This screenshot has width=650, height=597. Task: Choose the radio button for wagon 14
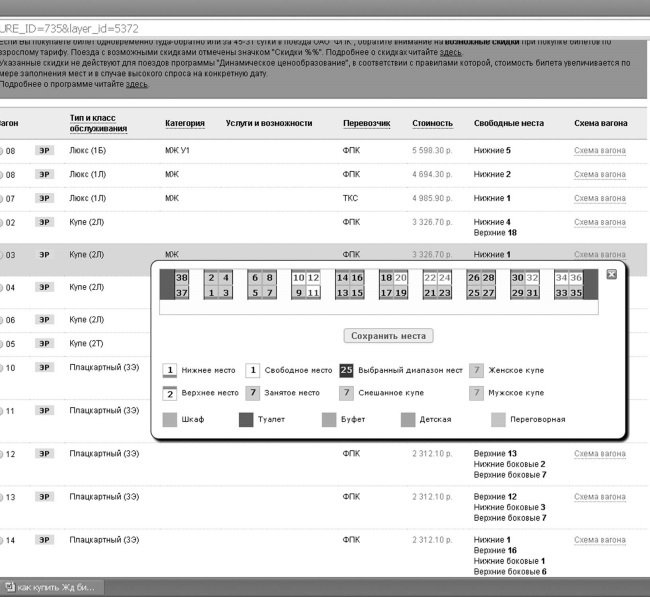click(x=1, y=541)
